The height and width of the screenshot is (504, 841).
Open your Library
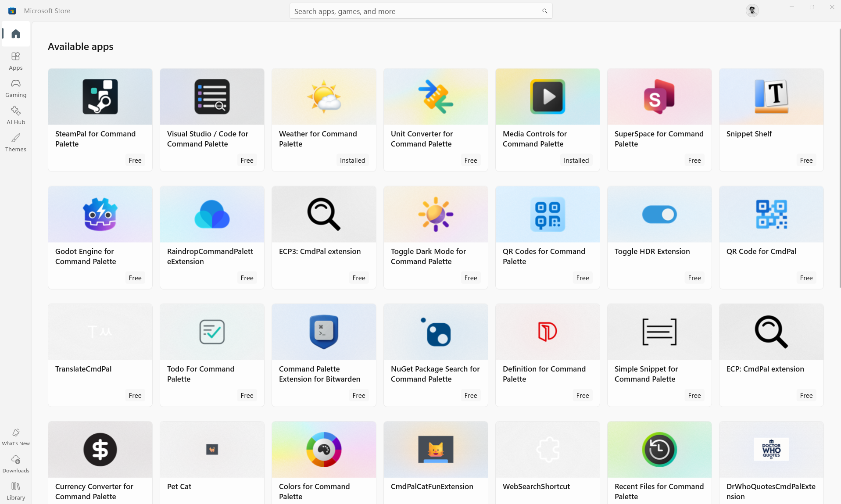(x=15, y=490)
